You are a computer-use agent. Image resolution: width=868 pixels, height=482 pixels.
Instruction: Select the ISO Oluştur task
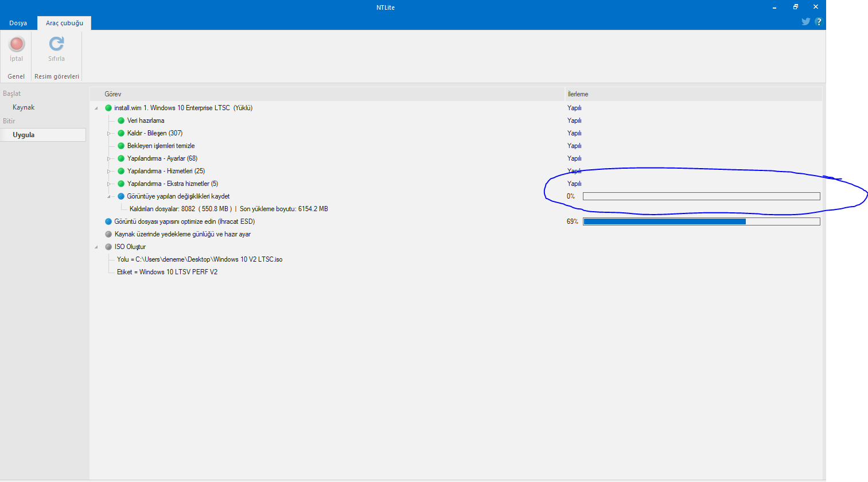pos(130,247)
